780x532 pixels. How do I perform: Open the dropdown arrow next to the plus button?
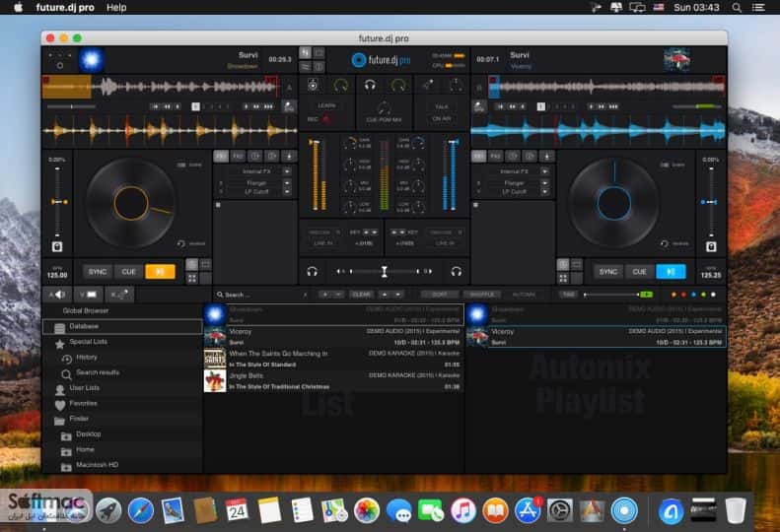[x=338, y=295]
